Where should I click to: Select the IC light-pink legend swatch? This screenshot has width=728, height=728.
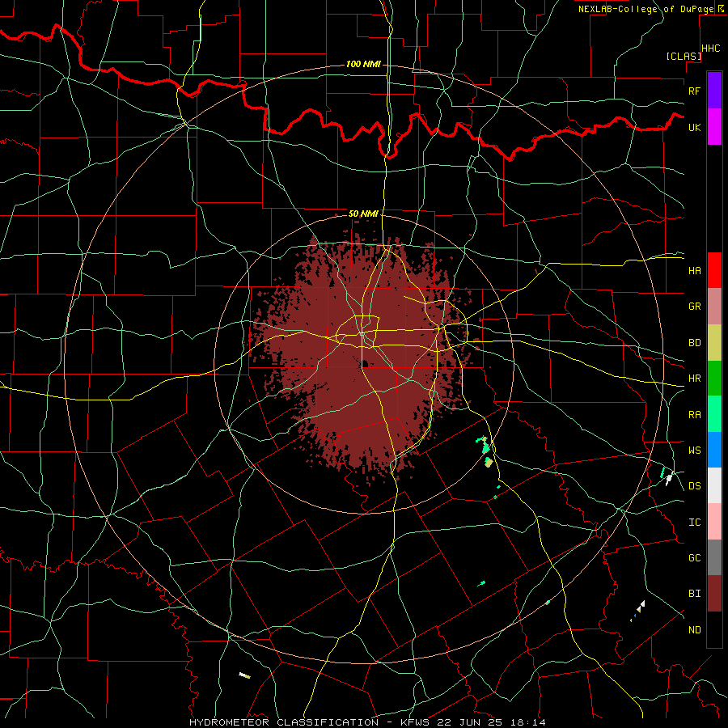tap(714, 522)
